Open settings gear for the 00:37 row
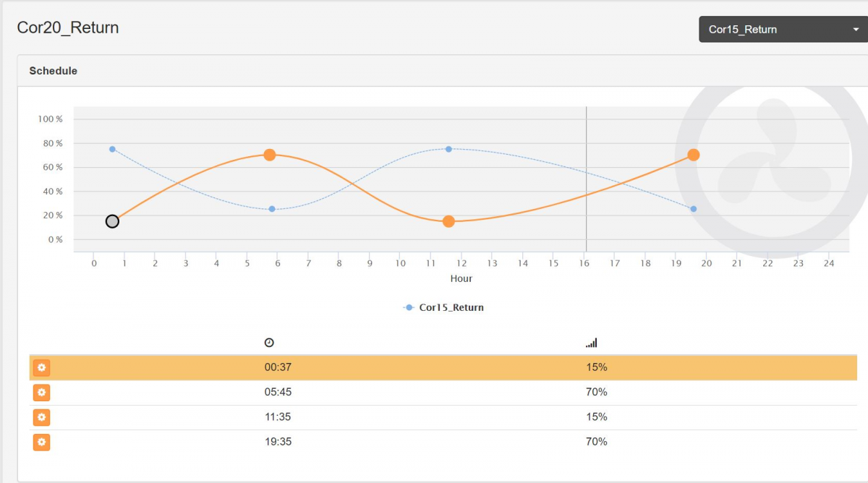The height and width of the screenshot is (483, 868). click(41, 368)
